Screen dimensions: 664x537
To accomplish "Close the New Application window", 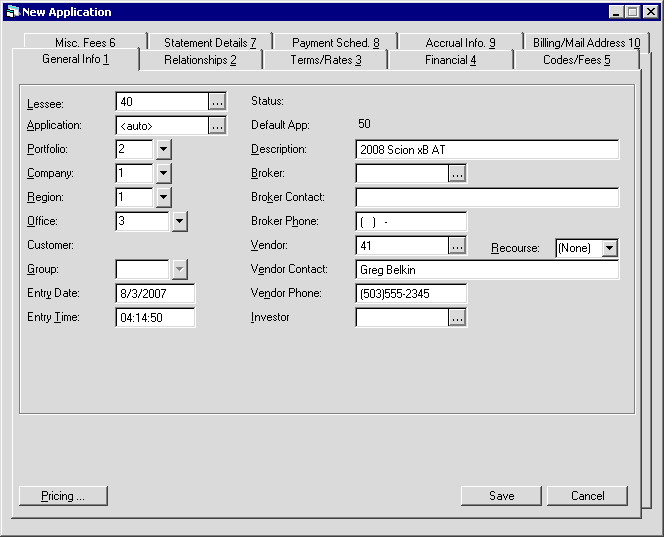I will [x=650, y=12].
